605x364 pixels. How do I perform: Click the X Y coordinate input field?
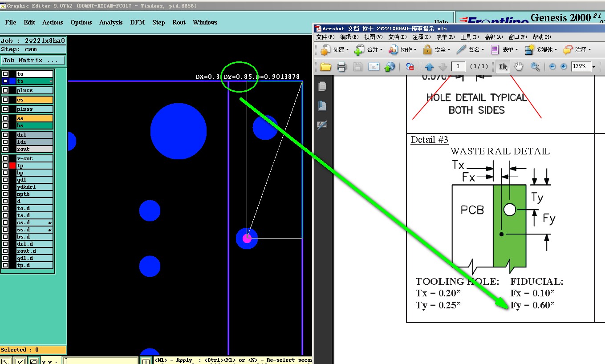tap(100, 361)
